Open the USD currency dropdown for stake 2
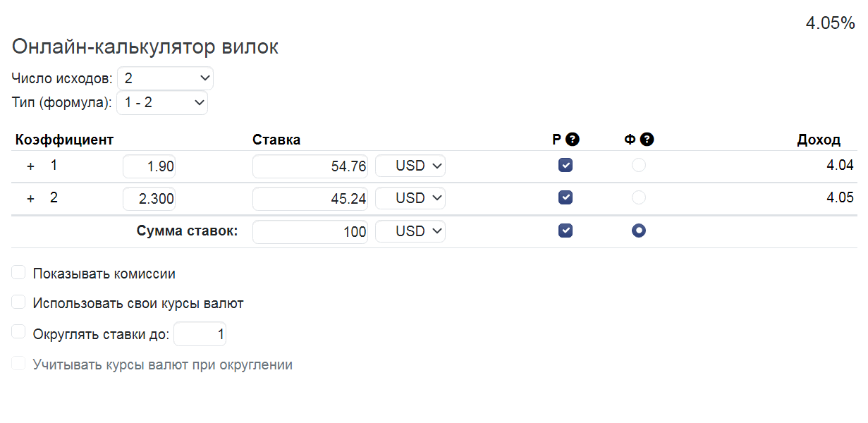Screen dimensions: 868x423 tap(410, 198)
